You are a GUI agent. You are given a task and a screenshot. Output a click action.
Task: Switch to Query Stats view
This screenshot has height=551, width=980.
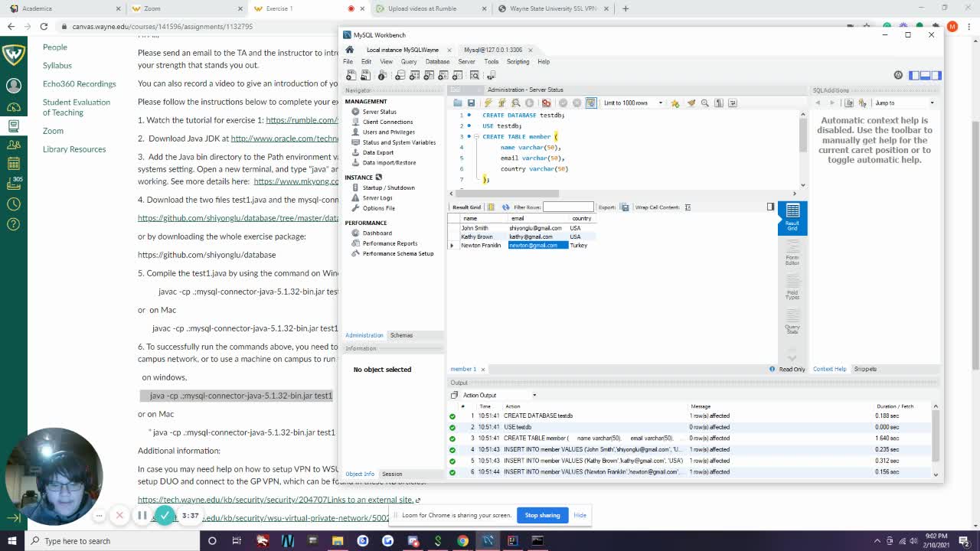pyautogui.click(x=792, y=323)
